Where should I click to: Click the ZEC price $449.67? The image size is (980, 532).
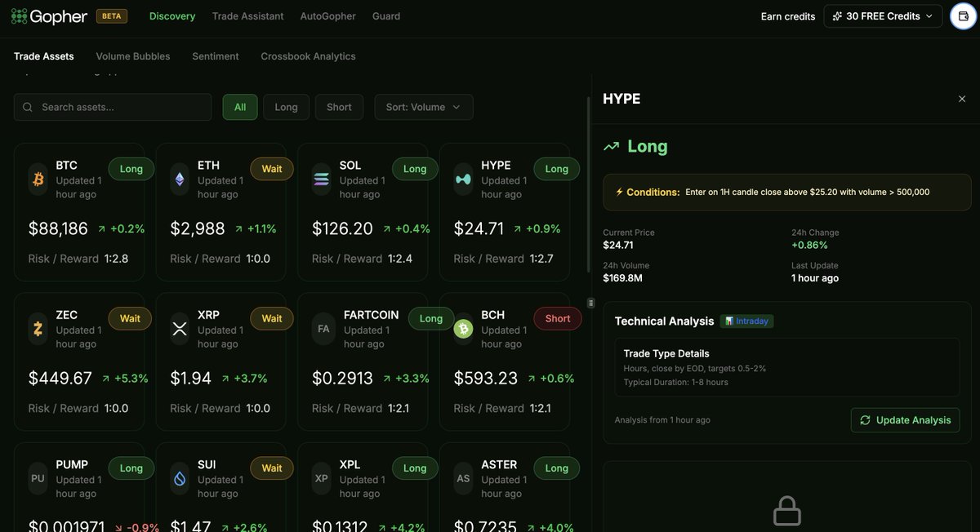click(x=60, y=379)
